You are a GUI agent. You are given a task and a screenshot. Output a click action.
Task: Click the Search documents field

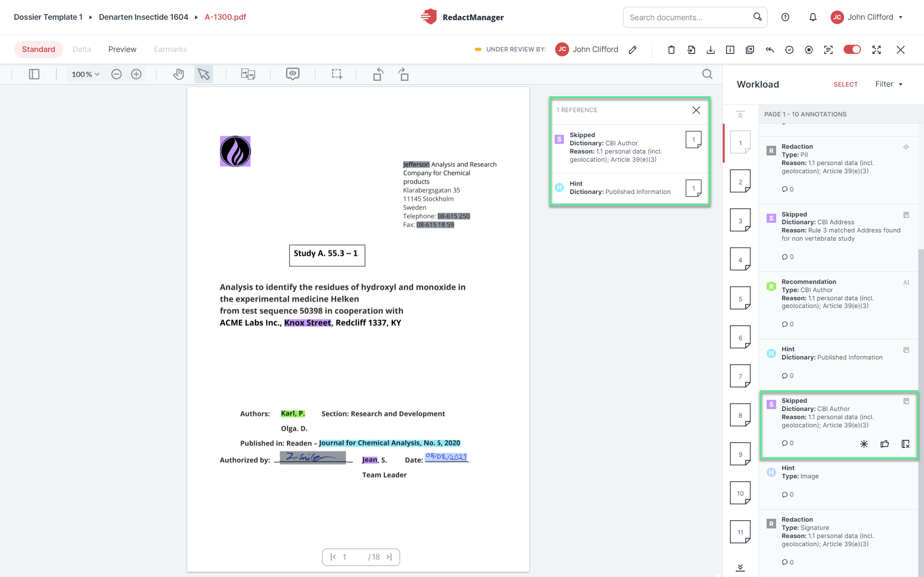(x=695, y=17)
